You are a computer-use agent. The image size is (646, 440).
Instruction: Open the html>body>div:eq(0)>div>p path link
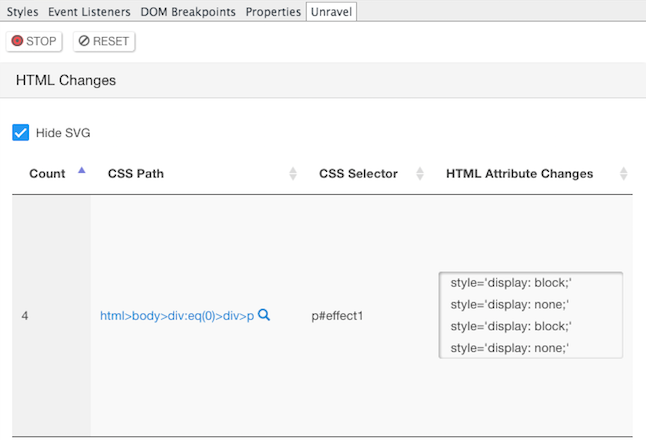coord(177,316)
